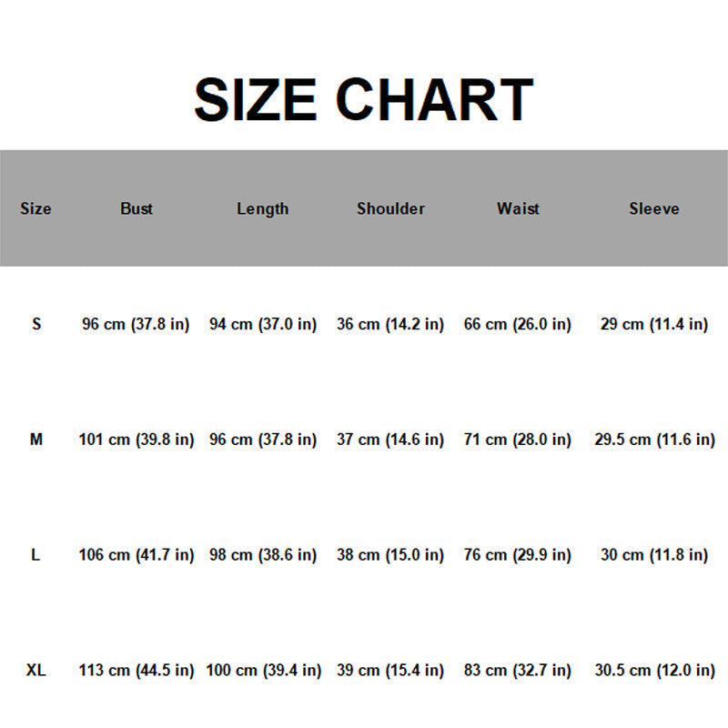
Task: Click the 37 cm (14.6 in) shoulder cell
Action: click(x=390, y=440)
